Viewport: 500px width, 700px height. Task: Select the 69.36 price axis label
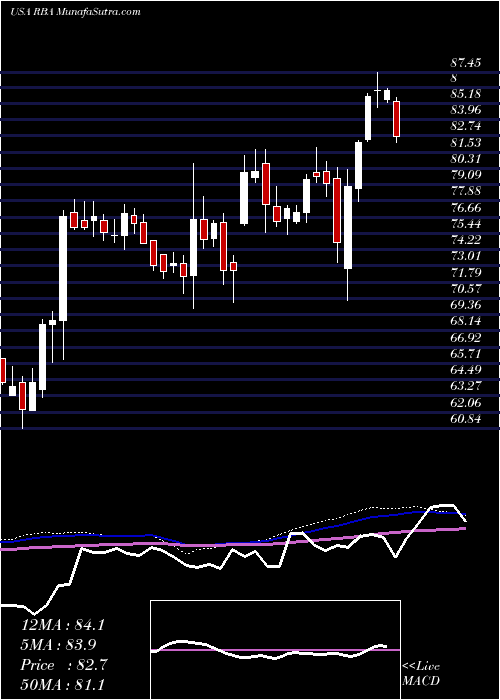click(466, 305)
